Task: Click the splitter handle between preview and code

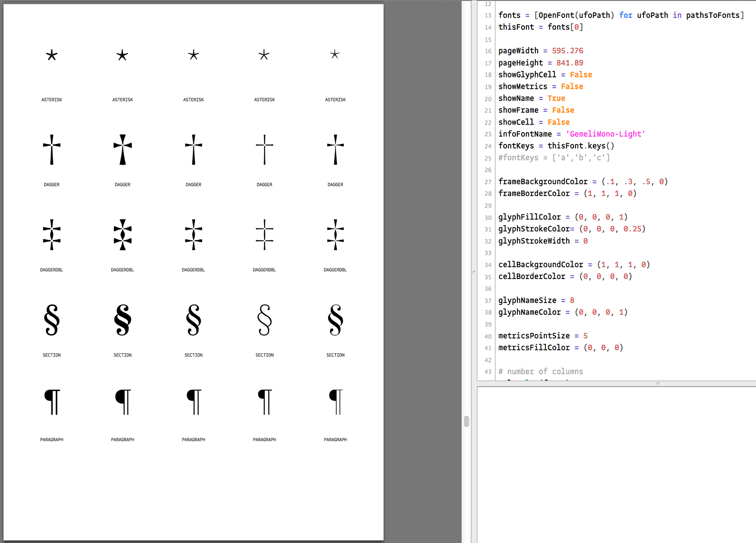Action: 474,272
